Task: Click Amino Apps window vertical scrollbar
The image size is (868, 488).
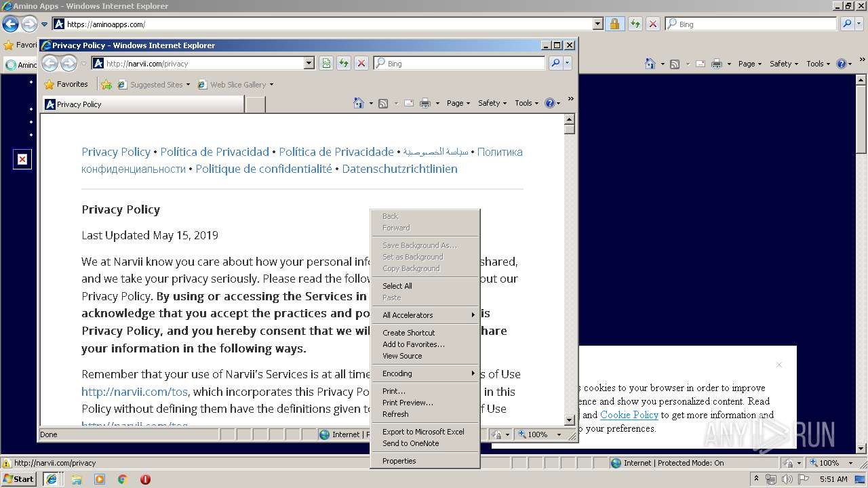Action: 861,264
